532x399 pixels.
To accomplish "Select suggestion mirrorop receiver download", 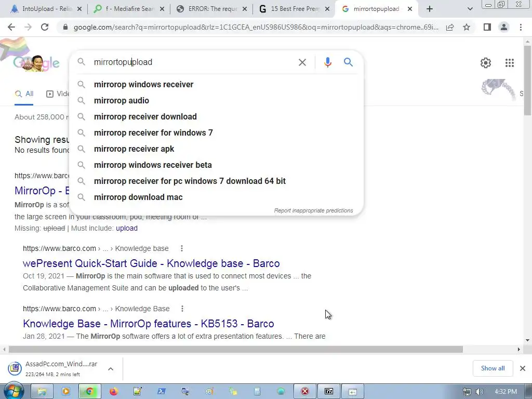I will point(216,117).
